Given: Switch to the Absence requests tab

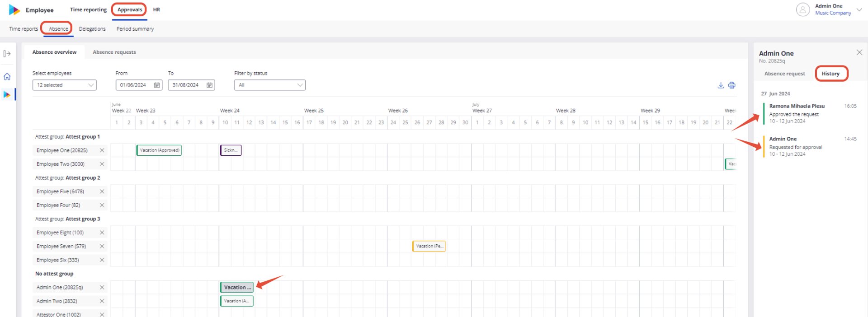Looking at the screenshot, I should point(114,52).
